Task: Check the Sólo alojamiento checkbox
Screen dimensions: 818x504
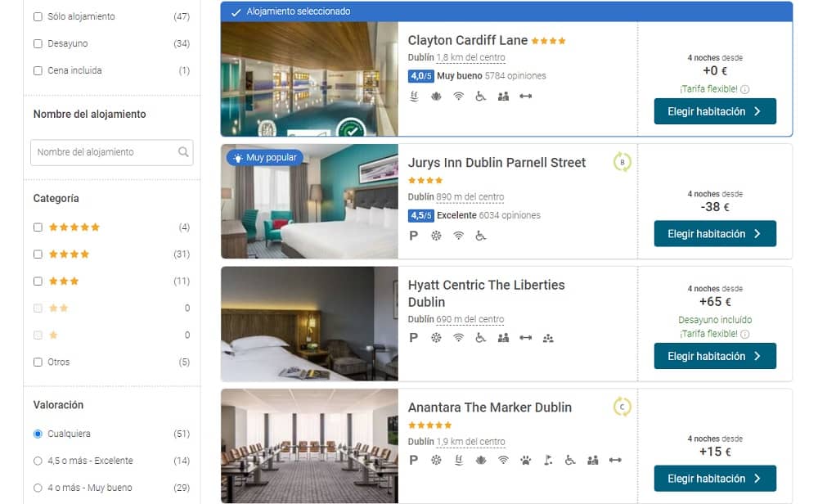Action: click(x=38, y=16)
